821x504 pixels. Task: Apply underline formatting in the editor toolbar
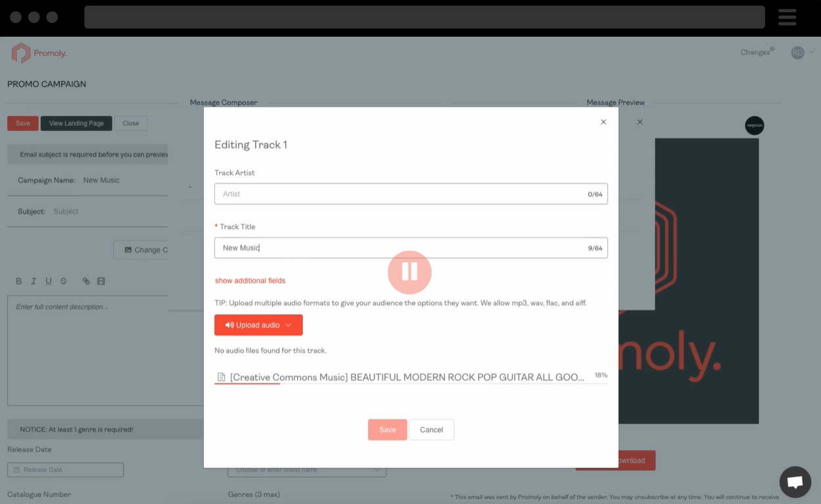pyautogui.click(x=49, y=281)
